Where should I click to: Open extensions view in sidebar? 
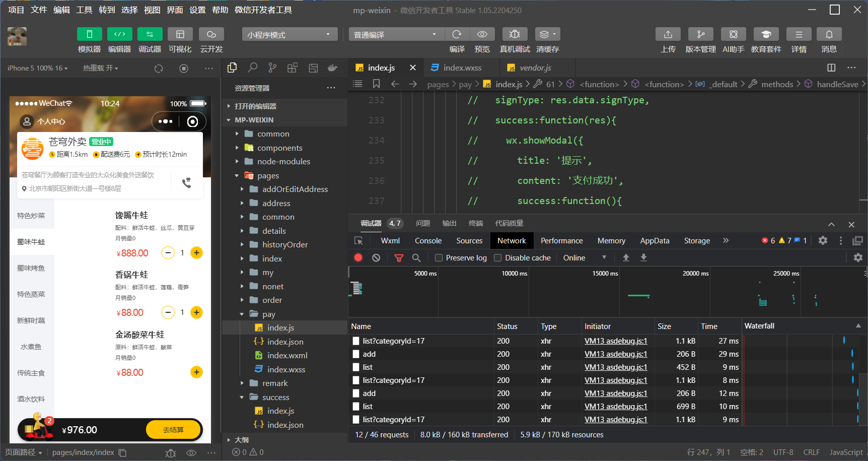(x=293, y=68)
